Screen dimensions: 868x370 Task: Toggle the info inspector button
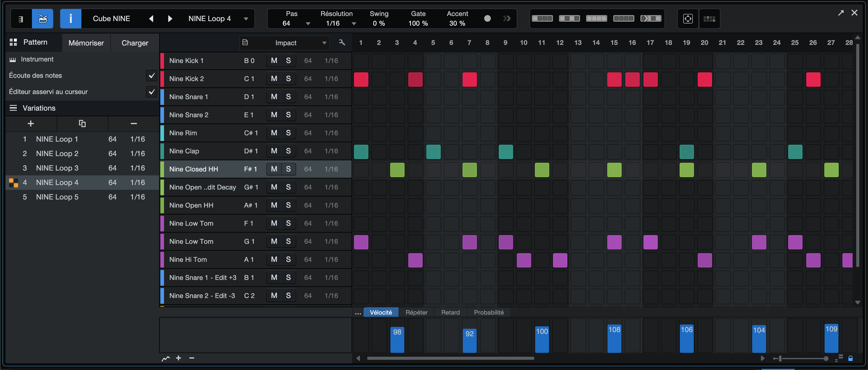coord(71,18)
